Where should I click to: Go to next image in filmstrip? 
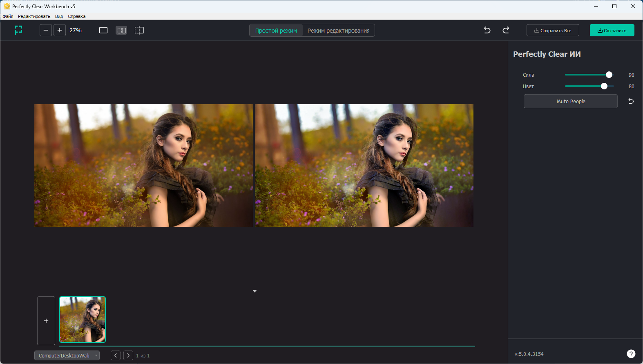tap(128, 355)
